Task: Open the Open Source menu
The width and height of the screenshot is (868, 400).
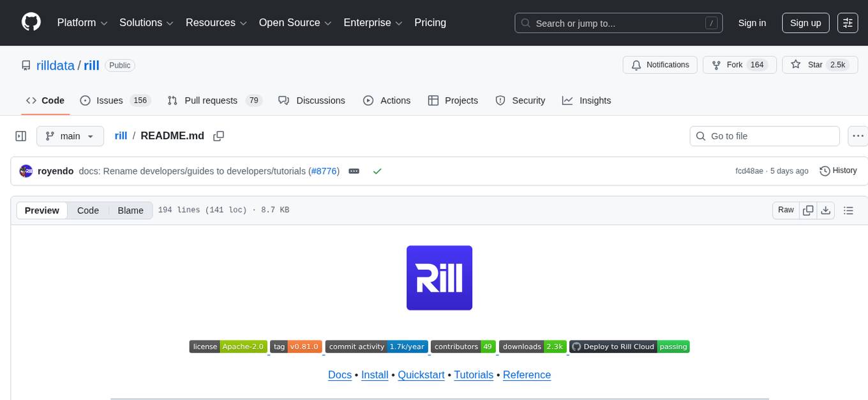Action: tap(295, 22)
